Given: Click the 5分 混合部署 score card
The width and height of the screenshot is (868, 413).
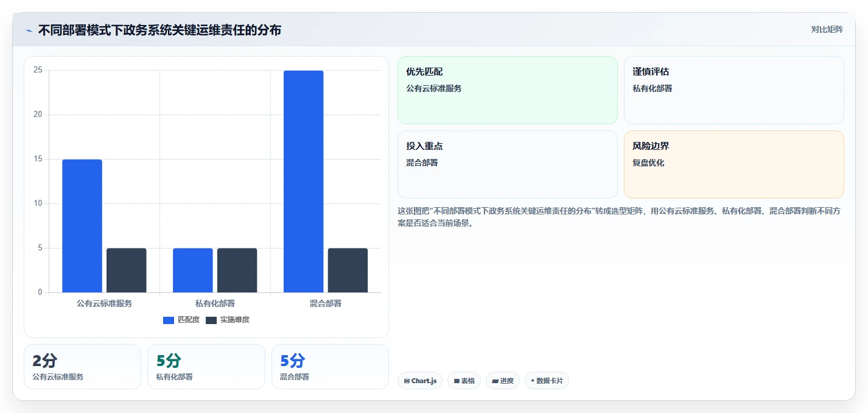Looking at the screenshot, I should (x=330, y=367).
